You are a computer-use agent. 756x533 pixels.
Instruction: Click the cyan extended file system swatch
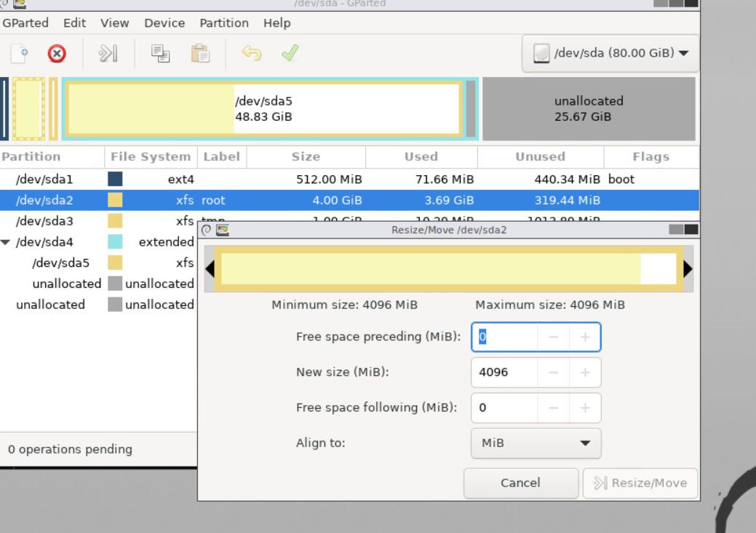click(115, 242)
